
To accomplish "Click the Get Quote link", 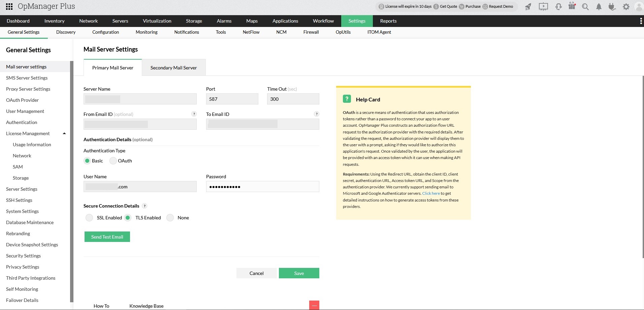I will coord(449,6).
